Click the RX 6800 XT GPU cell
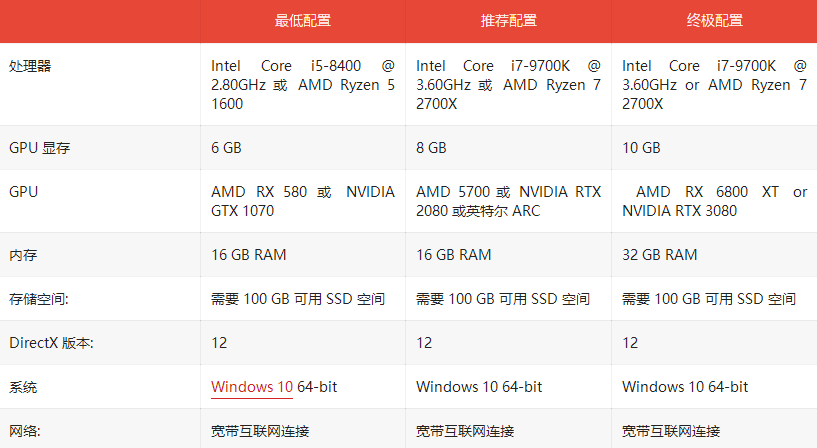The height and width of the screenshot is (448, 817). 714,201
